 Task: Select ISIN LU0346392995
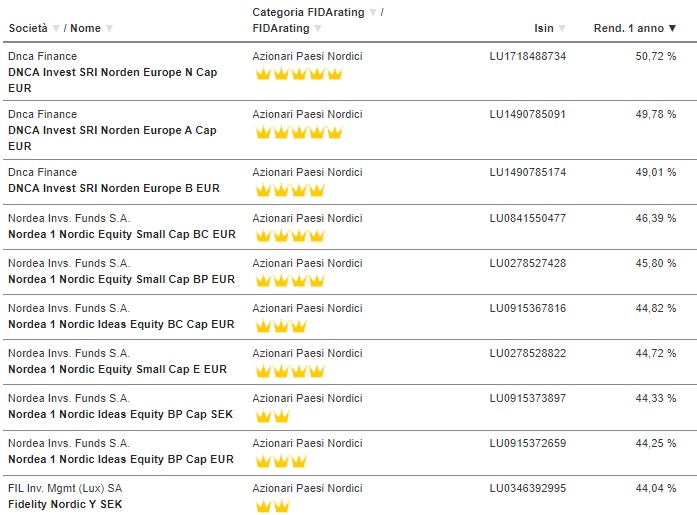tap(528, 488)
